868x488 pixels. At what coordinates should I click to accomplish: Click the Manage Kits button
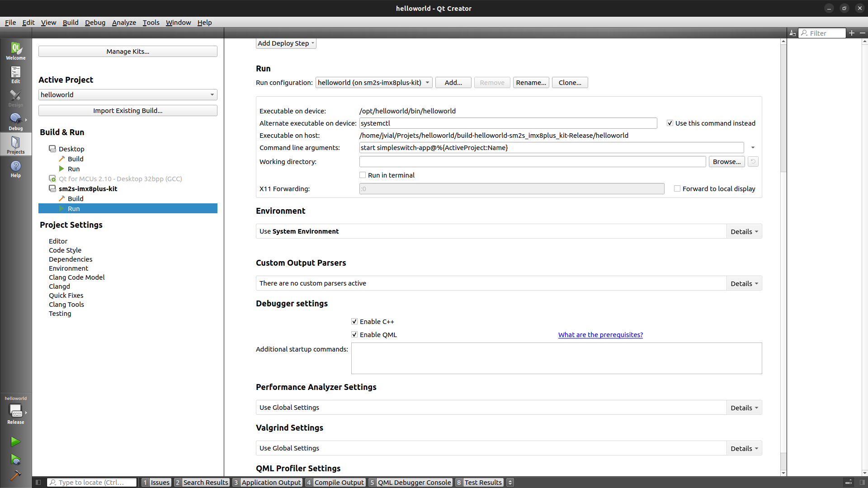(127, 52)
